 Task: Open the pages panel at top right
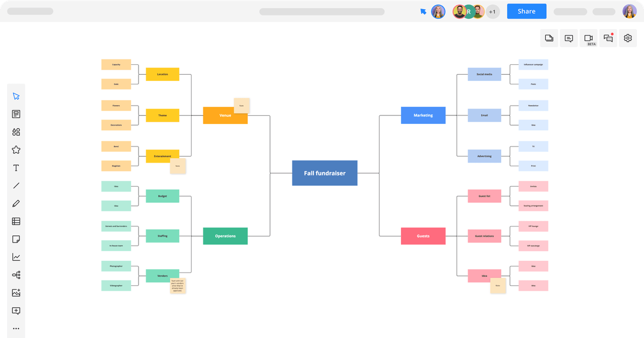click(549, 38)
